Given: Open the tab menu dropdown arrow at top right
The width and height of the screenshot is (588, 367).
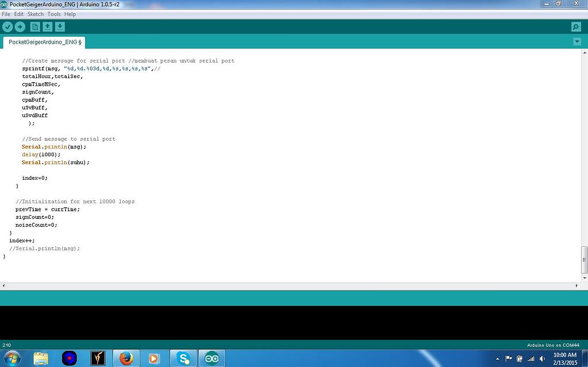Looking at the screenshot, I should [577, 41].
